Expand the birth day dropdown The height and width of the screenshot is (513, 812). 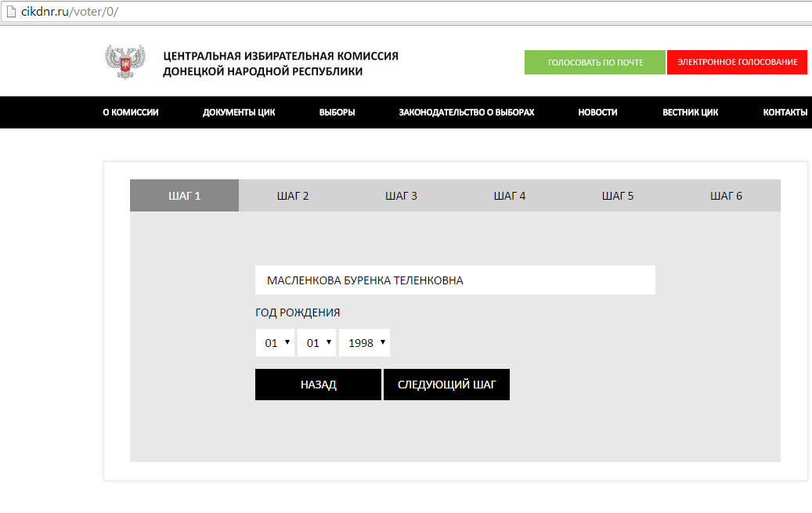click(x=275, y=342)
